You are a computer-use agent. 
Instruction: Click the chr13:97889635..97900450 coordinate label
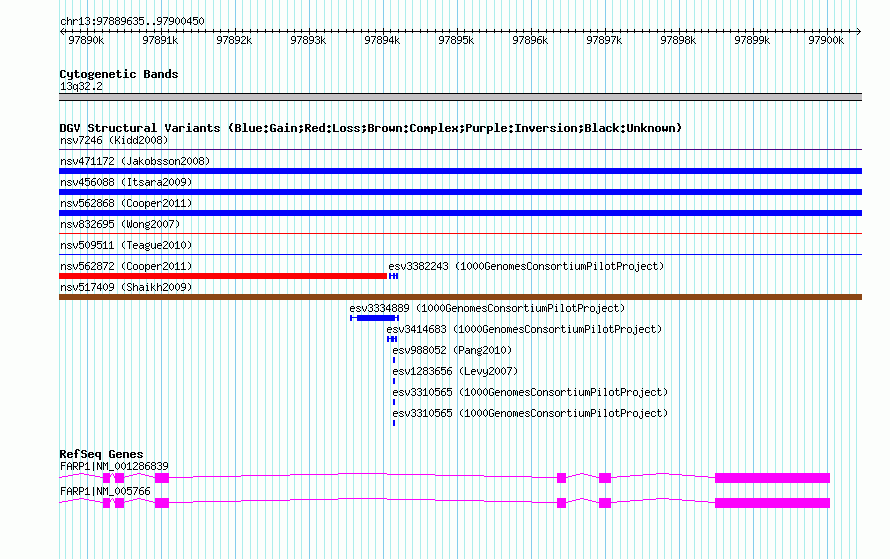tap(132, 21)
